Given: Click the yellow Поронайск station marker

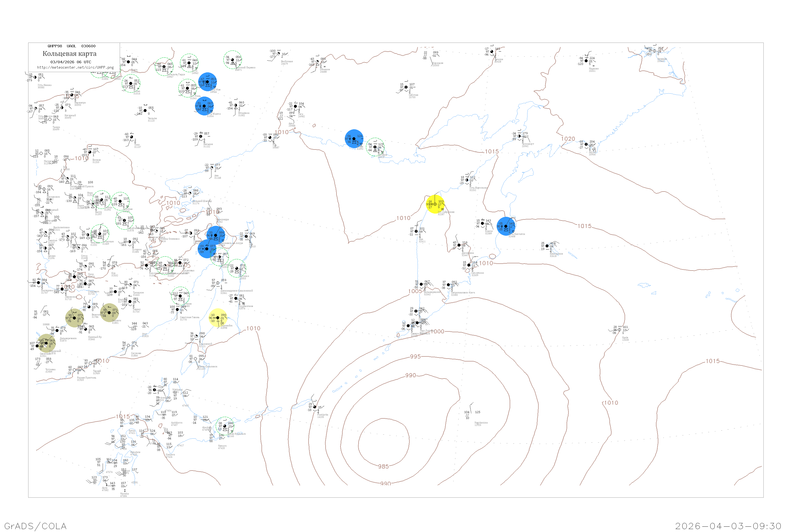Looking at the screenshot, I should pyautogui.click(x=218, y=318).
